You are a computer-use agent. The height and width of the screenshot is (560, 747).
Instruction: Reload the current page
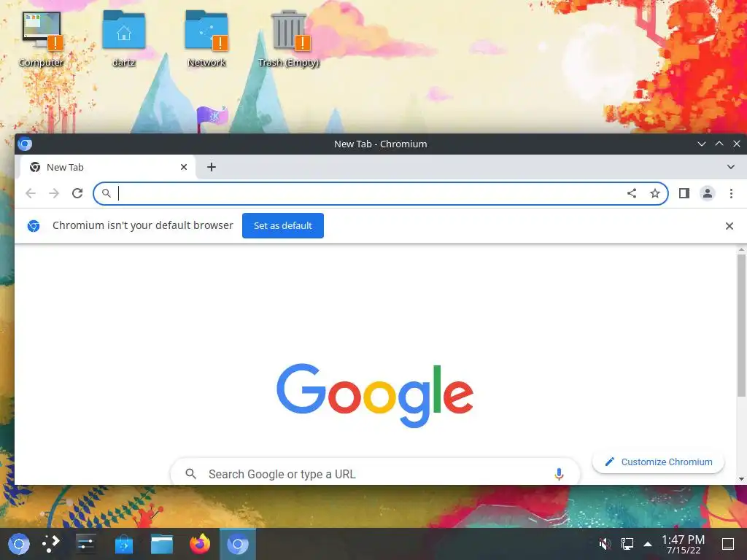(x=77, y=193)
